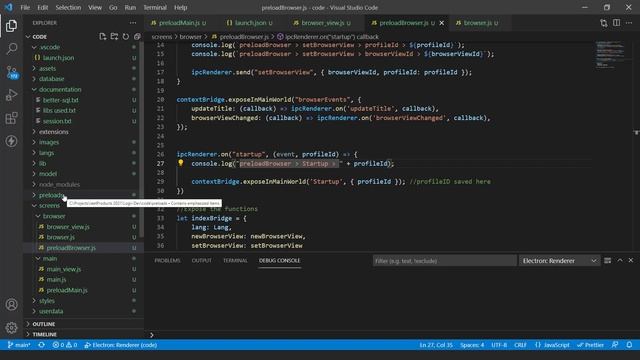Screen dimensions: 640x360
Task: Open Explorer views and more actions menu
Action: [x=133, y=23]
